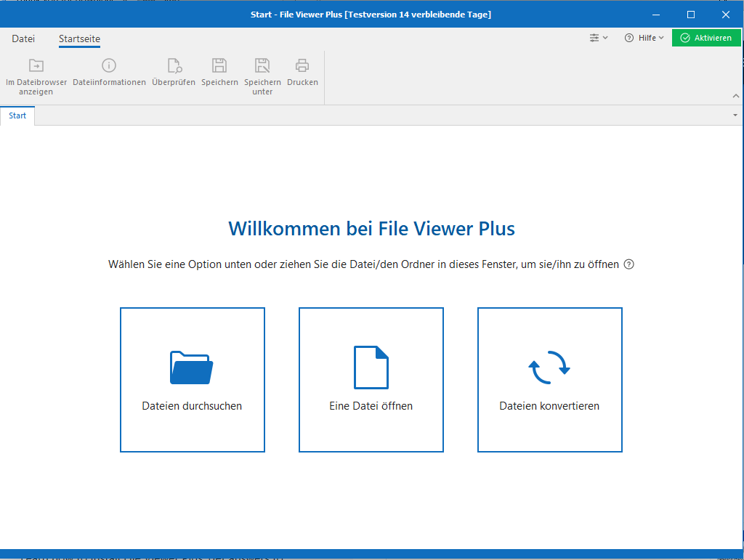Minimize the File Viewer Plus window
744x560 pixels.
[656, 15]
